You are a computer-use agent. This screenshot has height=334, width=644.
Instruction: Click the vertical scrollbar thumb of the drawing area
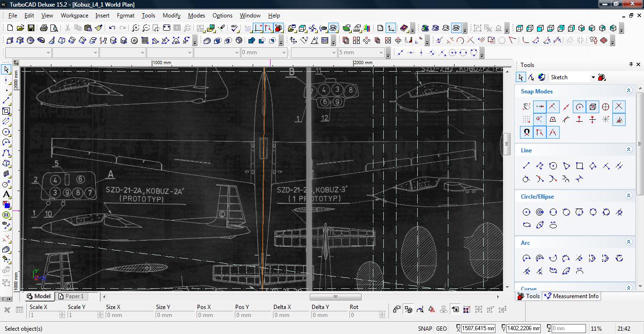(507, 144)
